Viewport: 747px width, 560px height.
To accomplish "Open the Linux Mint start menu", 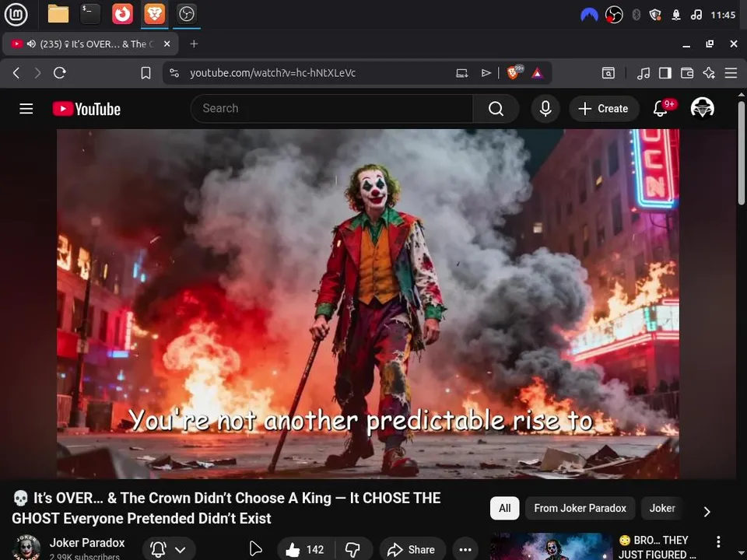I will [16, 14].
